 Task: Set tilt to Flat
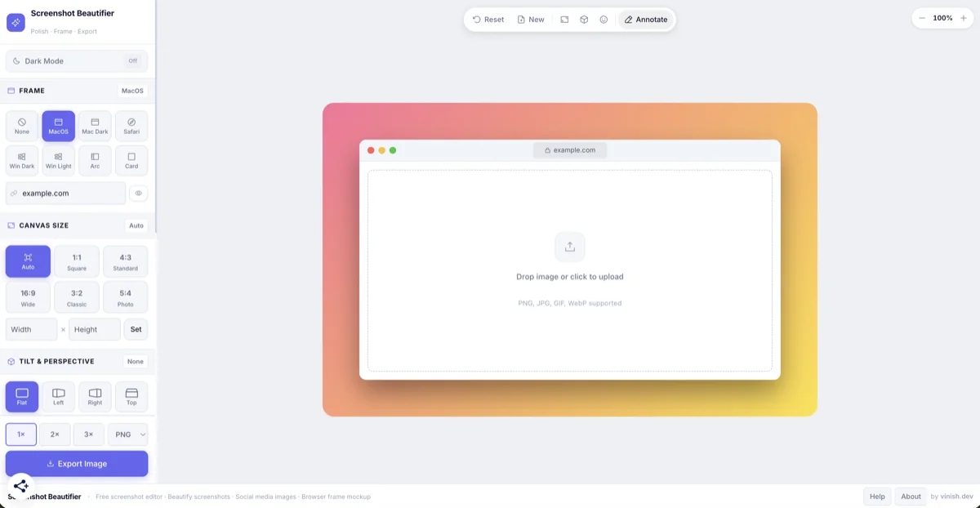[x=22, y=397]
